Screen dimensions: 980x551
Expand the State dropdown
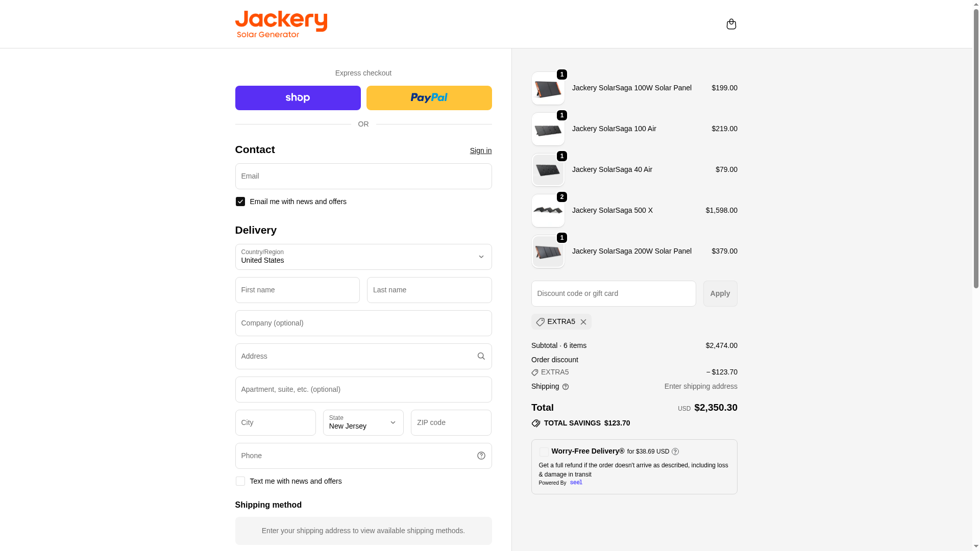pyautogui.click(x=363, y=422)
